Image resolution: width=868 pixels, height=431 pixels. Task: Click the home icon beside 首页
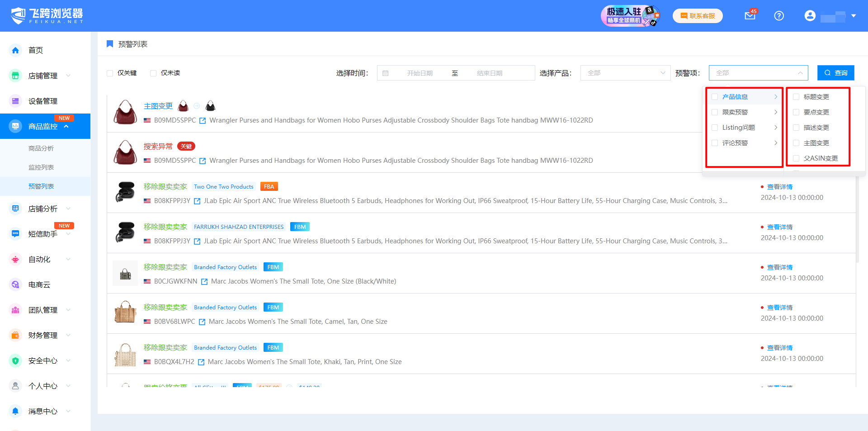pyautogui.click(x=15, y=50)
